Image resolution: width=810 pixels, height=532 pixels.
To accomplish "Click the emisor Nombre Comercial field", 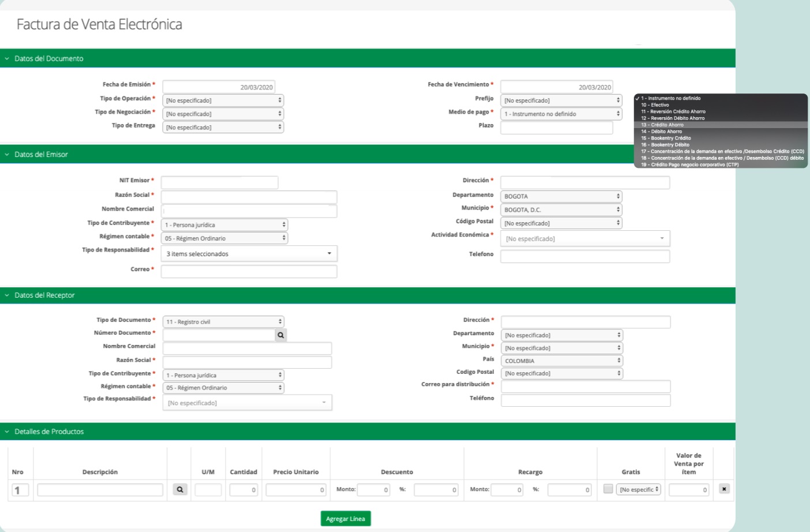I will 249,211.
